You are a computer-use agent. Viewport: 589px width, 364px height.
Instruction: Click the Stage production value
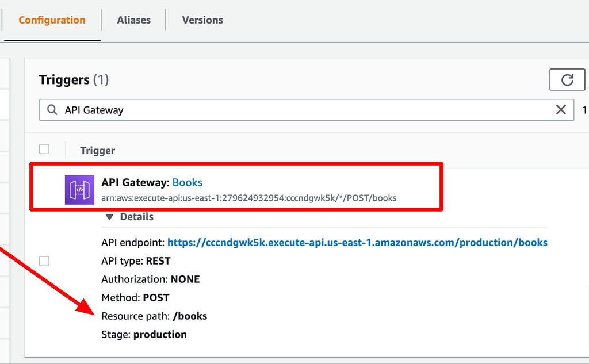click(x=160, y=335)
